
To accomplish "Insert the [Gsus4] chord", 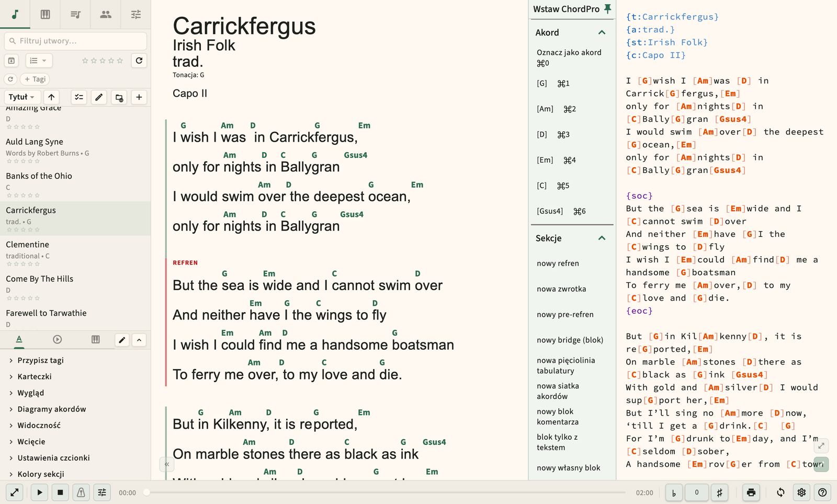I will click(x=572, y=211).
